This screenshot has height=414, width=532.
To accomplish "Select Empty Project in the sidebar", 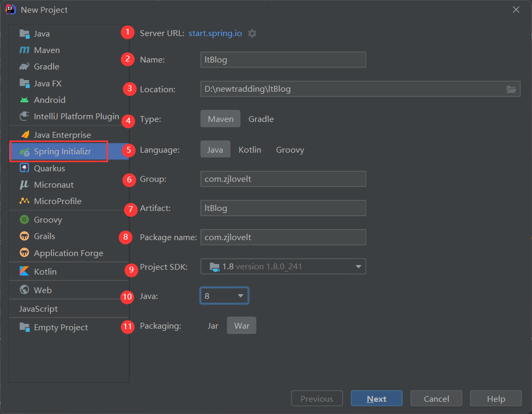I will coord(69,327).
